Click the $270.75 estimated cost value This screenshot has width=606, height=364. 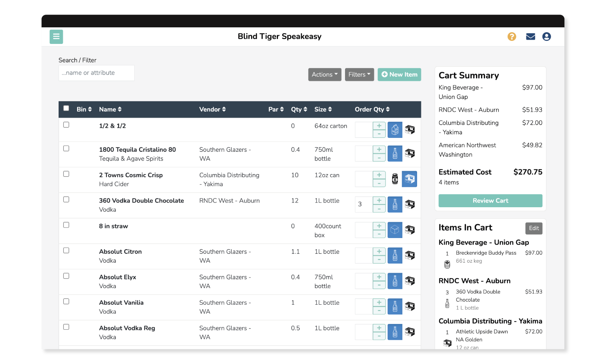pyautogui.click(x=528, y=172)
